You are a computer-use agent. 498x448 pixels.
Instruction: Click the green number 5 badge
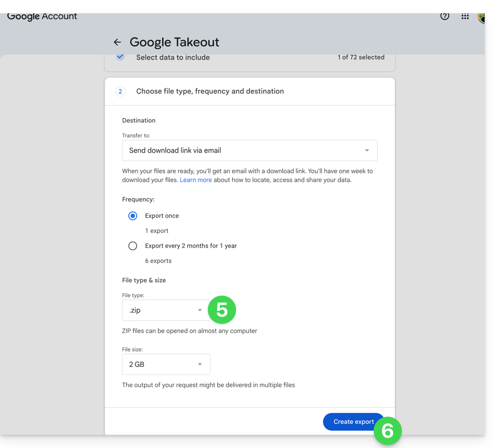[x=222, y=310]
